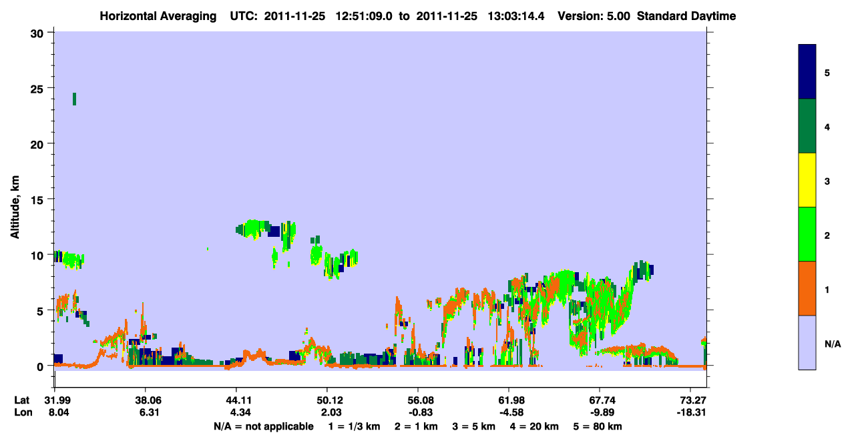Click the orange colorbar segment labeled 1

click(x=807, y=288)
